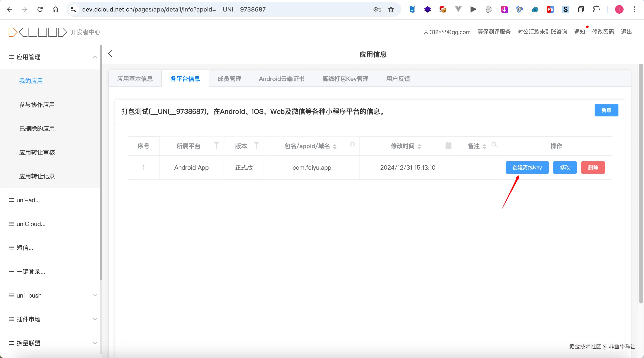This screenshot has height=358, width=644.
Task: Click the back arrow beside 应用信息
Action: click(110, 54)
